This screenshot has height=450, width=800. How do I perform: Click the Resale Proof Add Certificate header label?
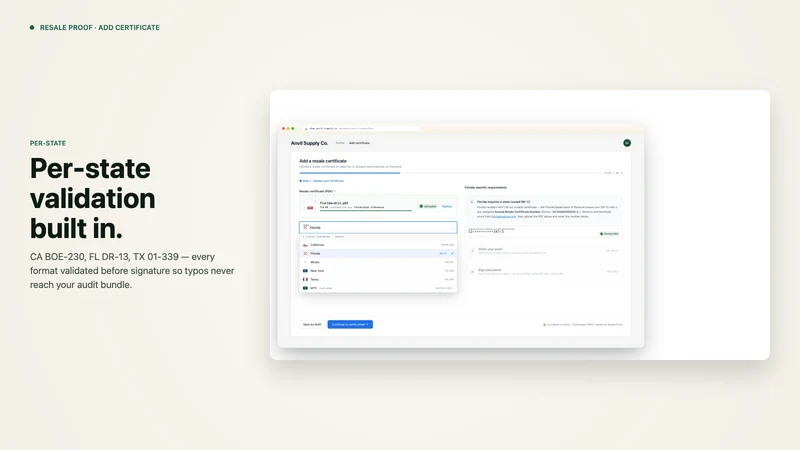pyautogui.click(x=99, y=28)
